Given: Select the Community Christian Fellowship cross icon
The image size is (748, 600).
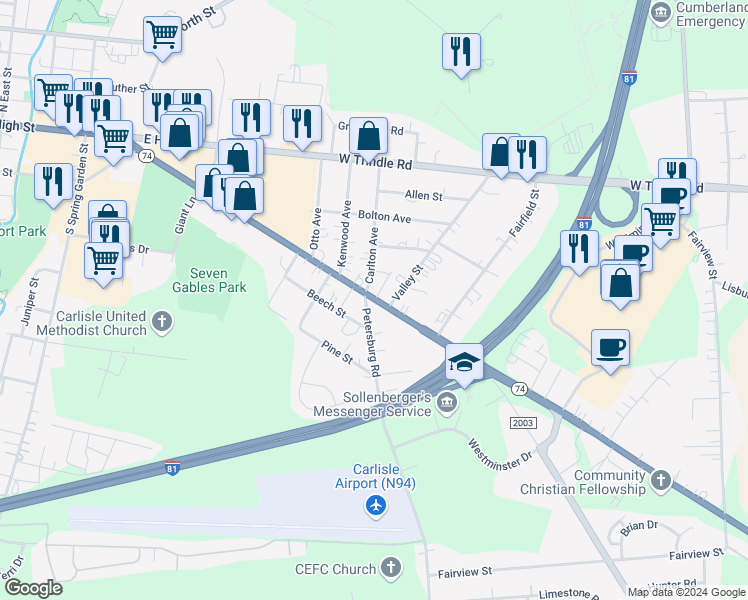Looking at the screenshot, I should point(661,481).
